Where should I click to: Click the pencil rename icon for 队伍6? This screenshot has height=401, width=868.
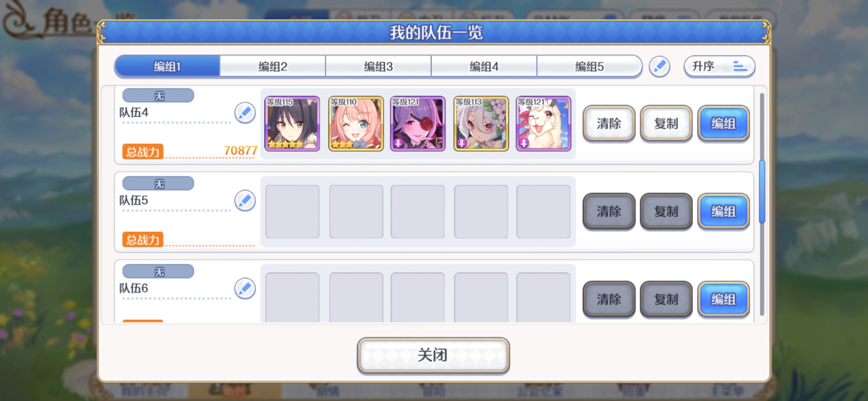(245, 288)
